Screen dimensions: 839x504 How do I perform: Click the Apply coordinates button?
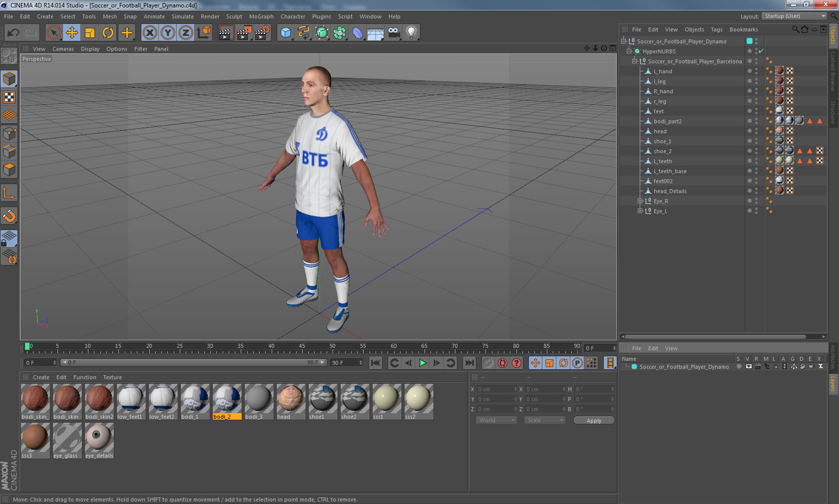pyautogui.click(x=594, y=421)
